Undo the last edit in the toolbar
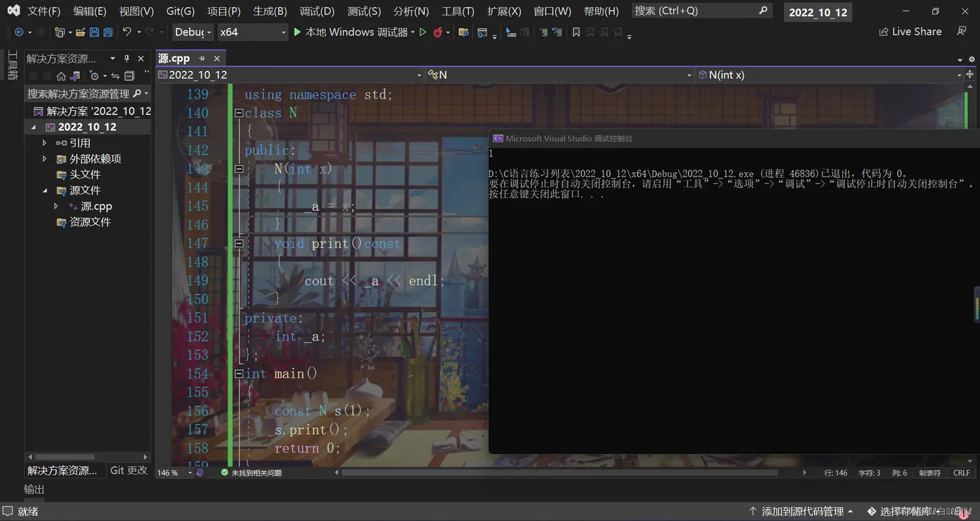 pyautogui.click(x=127, y=32)
